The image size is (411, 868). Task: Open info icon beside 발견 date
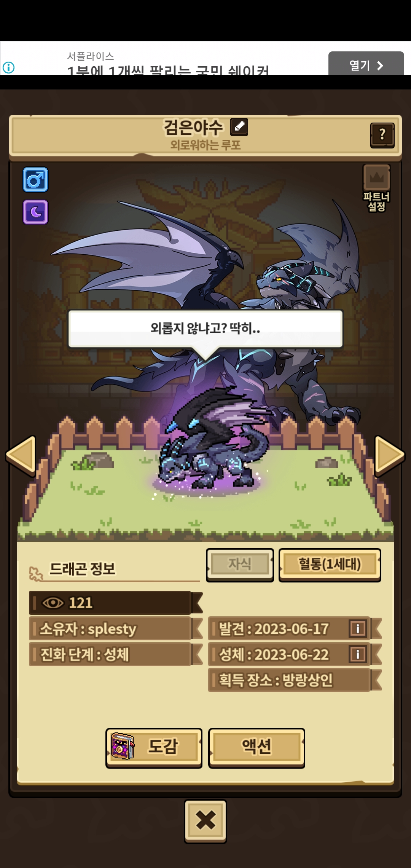click(x=357, y=628)
